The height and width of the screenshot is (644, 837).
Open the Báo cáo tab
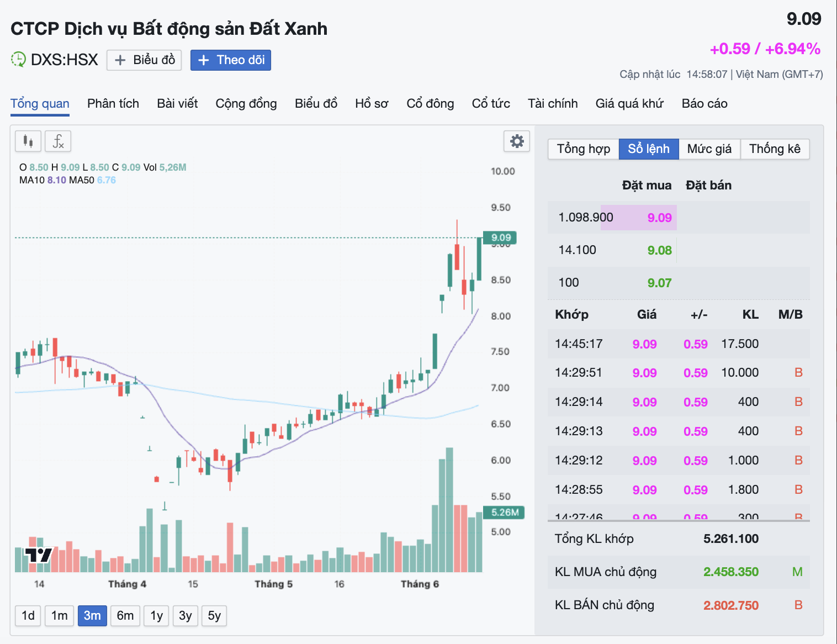(704, 104)
